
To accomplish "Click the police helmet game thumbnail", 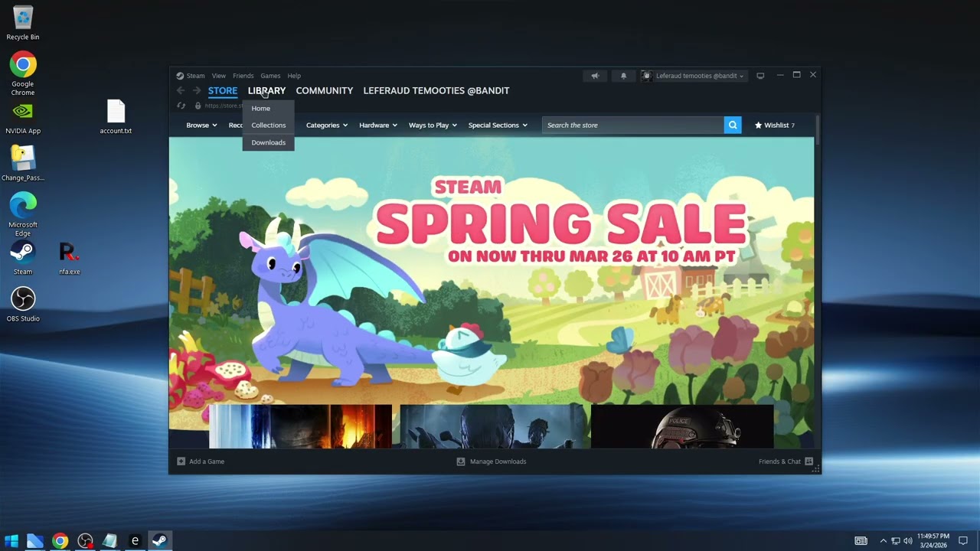I will (x=682, y=426).
